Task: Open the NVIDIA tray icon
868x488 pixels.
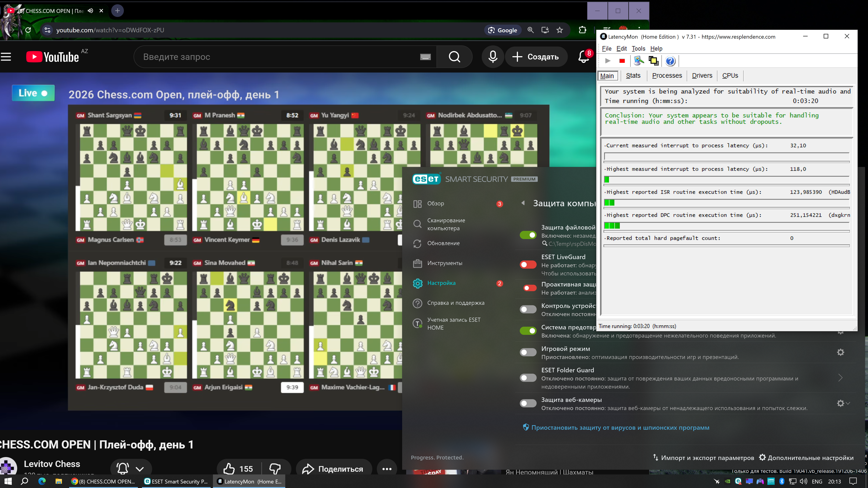Action: (x=727, y=481)
